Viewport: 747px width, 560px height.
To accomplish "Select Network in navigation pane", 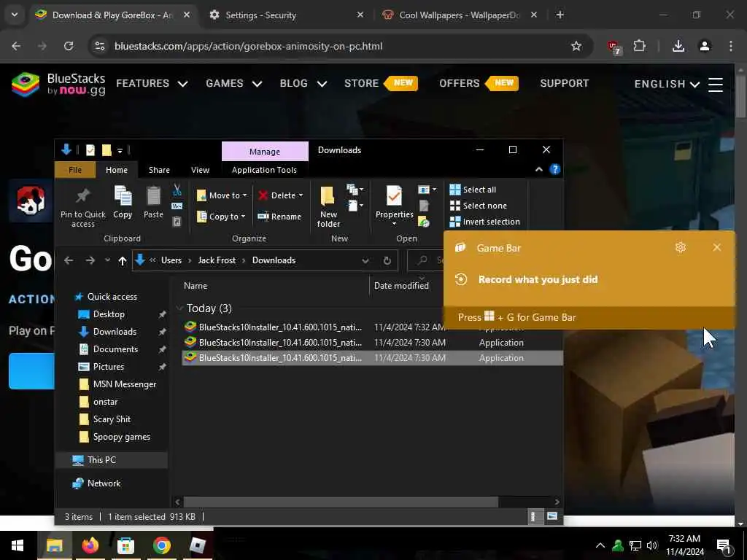I will [104, 483].
